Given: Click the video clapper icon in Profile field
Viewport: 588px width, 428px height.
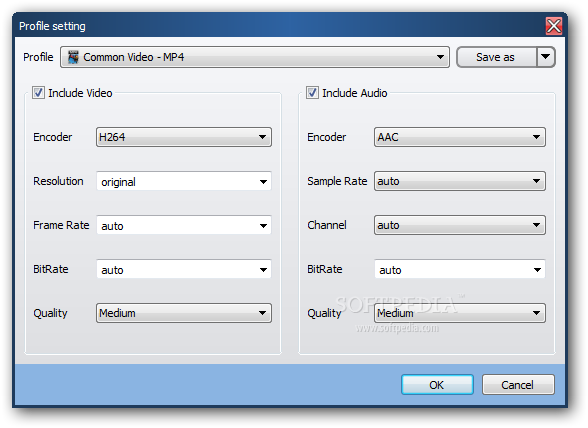Looking at the screenshot, I should pos(73,57).
